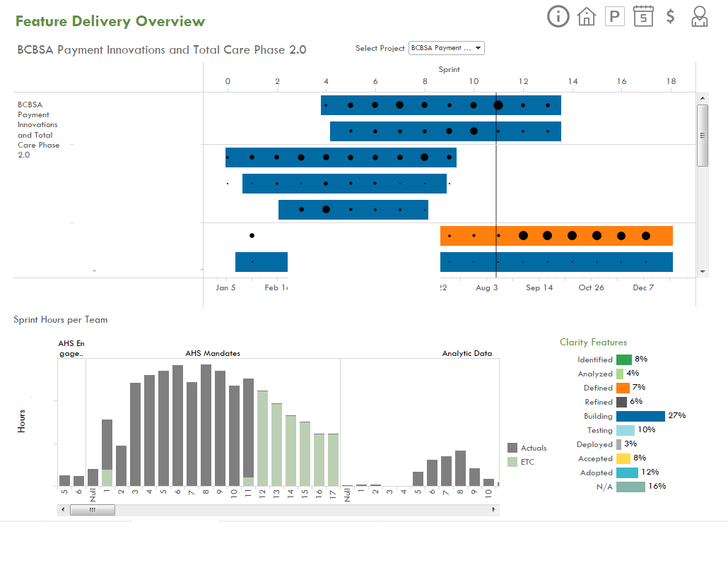Click the Sprint axis title
The height and width of the screenshot is (565, 728).
[449, 70]
